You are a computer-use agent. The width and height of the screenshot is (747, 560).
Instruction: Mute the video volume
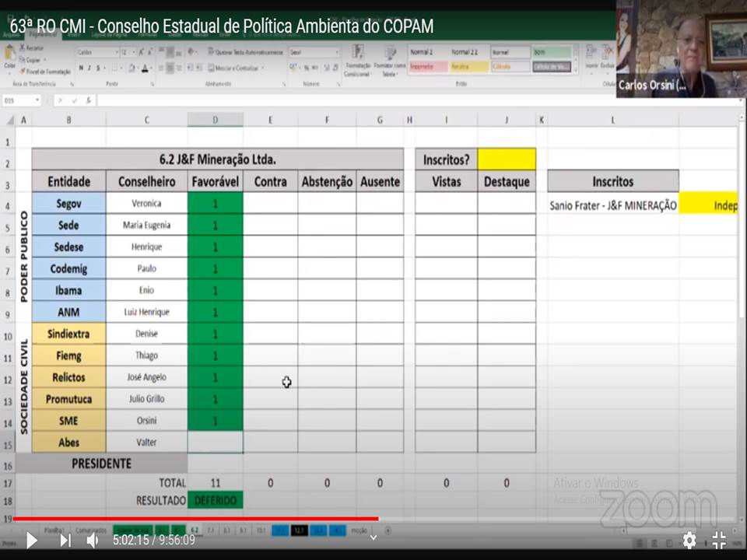click(x=93, y=540)
